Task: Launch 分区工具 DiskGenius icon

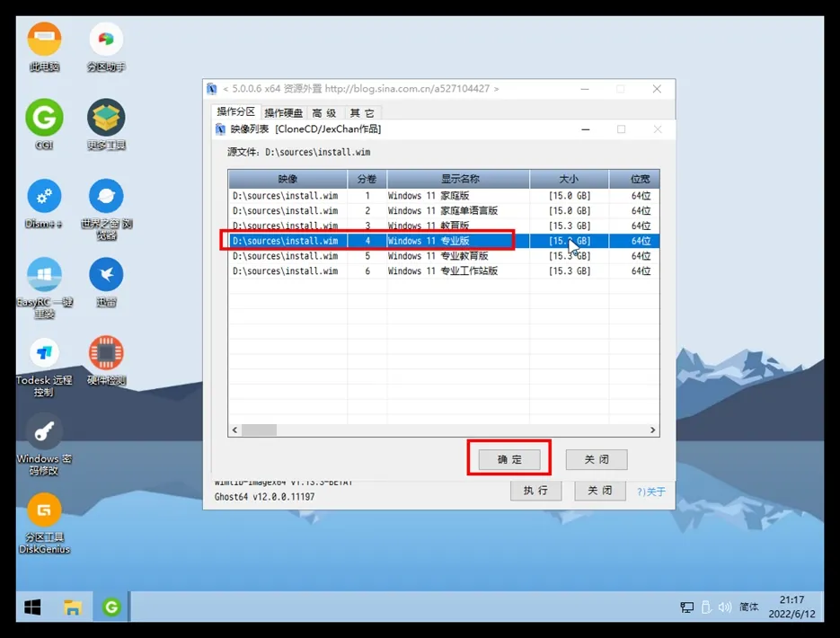Action: coord(44,510)
